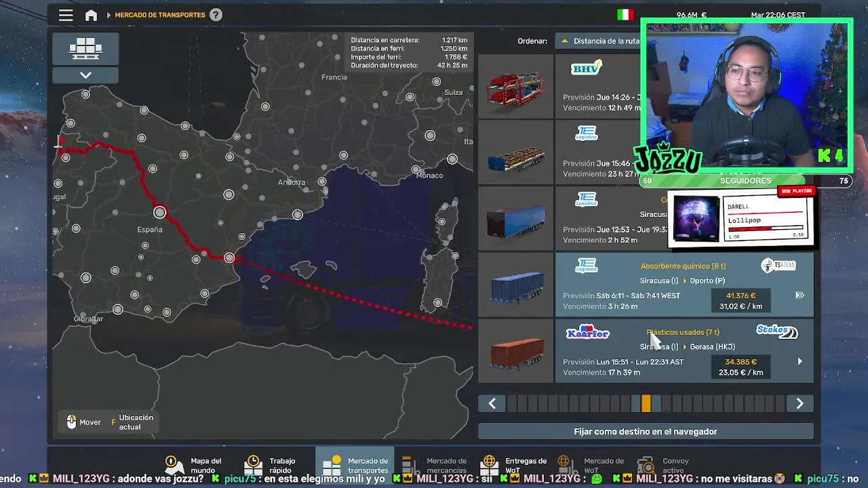The height and width of the screenshot is (488, 868).
Task: Select the blue container trailer thumbnail
Action: click(x=516, y=285)
